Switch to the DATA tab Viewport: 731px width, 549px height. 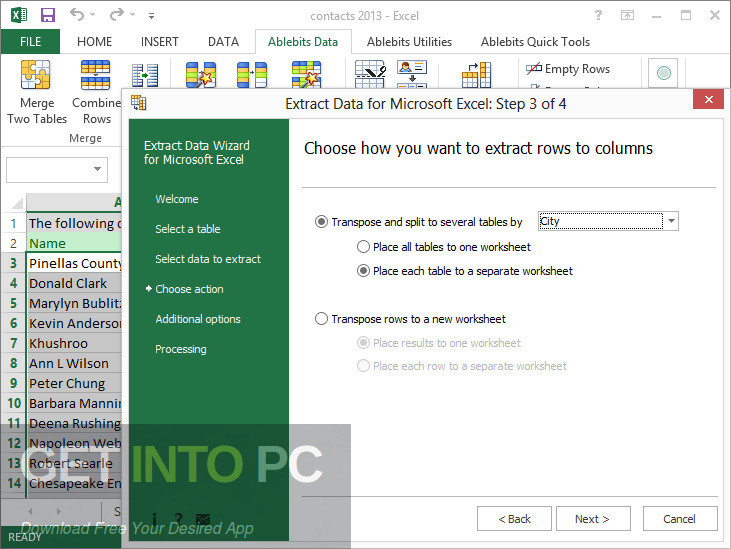[223, 41]
